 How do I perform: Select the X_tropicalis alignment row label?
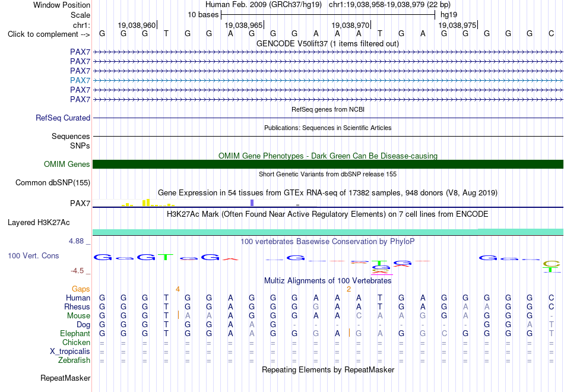(70, 352)
